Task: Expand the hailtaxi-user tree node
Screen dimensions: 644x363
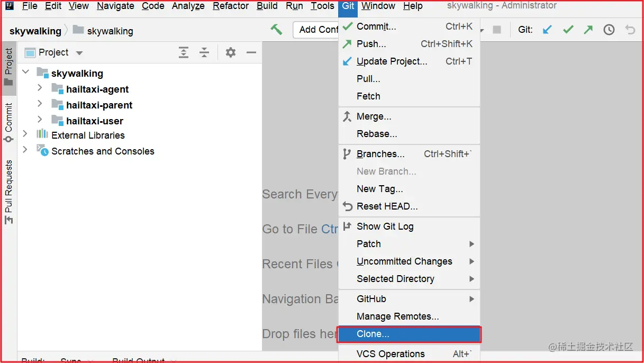Action: (x=40, y=119)
